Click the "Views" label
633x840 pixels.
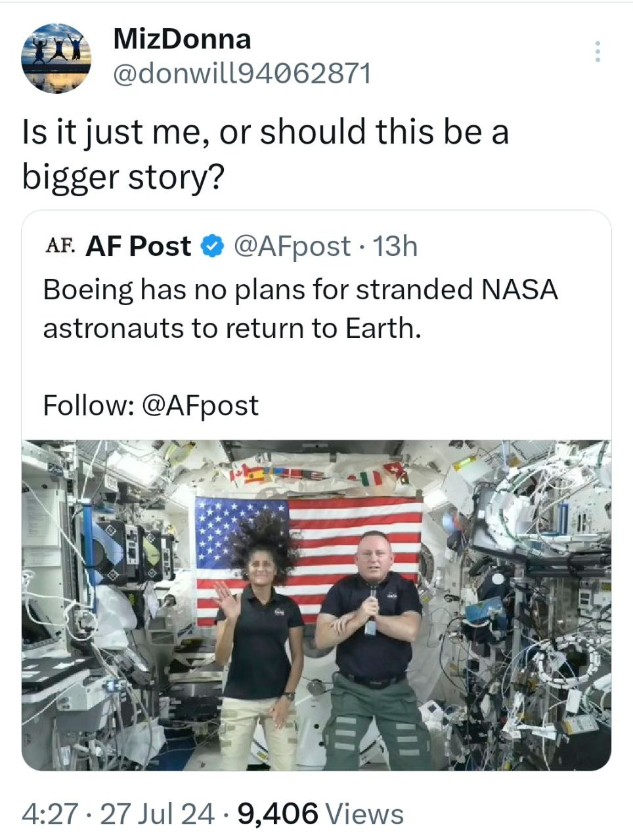tap(364, 814)
